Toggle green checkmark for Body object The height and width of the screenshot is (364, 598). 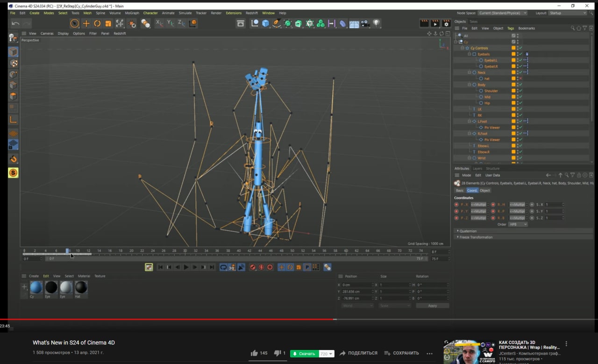(x=520, y=85)
